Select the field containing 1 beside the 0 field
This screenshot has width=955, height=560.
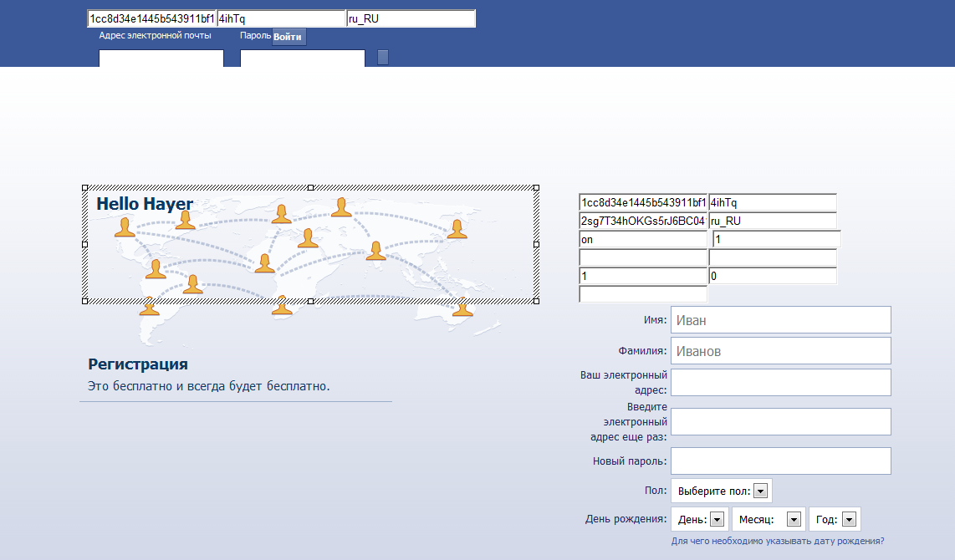(x=643, y=276)
